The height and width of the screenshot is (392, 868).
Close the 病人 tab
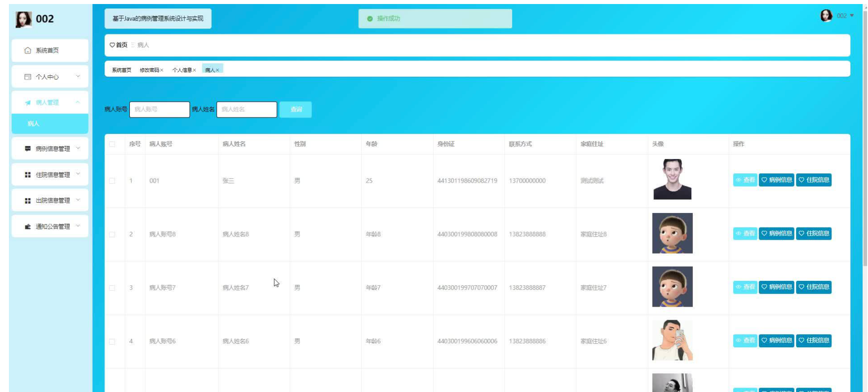pyautogui.click(x=217, y=70)
